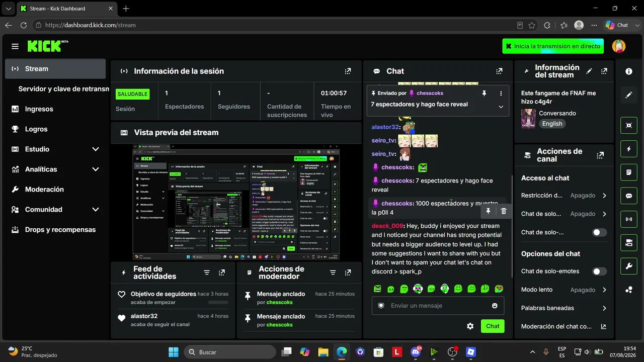
Task: Edit stream info with pencil icon in Información del stream
Action: point(589,71)
